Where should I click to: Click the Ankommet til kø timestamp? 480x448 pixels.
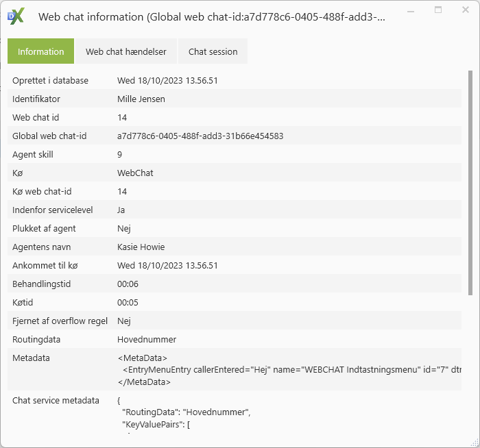[x=167, y=266]
